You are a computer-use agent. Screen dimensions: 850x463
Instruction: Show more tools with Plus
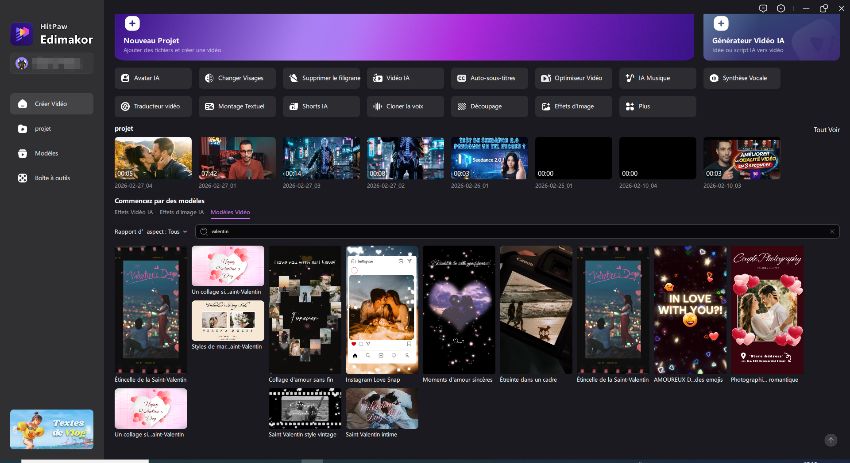[657, 106]
